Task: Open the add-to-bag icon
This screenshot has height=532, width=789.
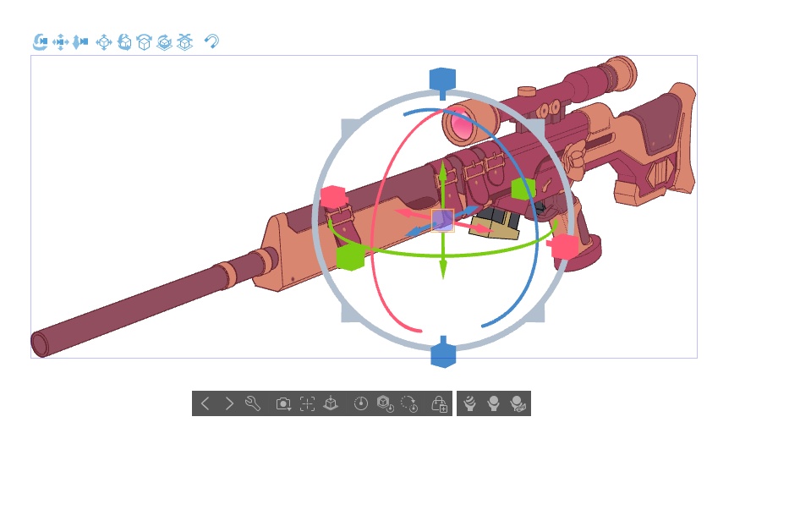Action: tap(439, 404)
